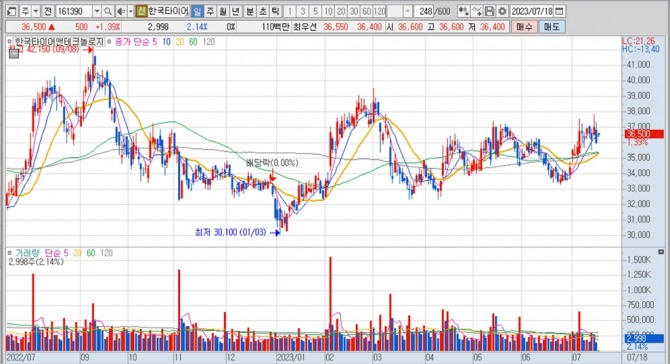Select the 10 interval button
670x364 pixels.
(328, 11)
